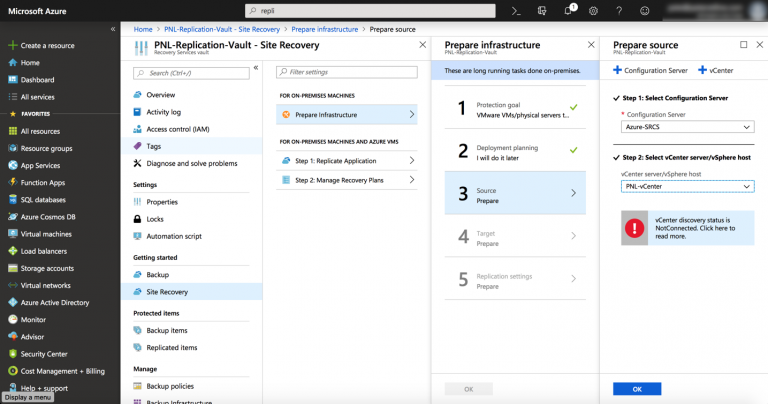Open step 2 Deployment planning
Viewport: 768px width, 404px height.
515,150
